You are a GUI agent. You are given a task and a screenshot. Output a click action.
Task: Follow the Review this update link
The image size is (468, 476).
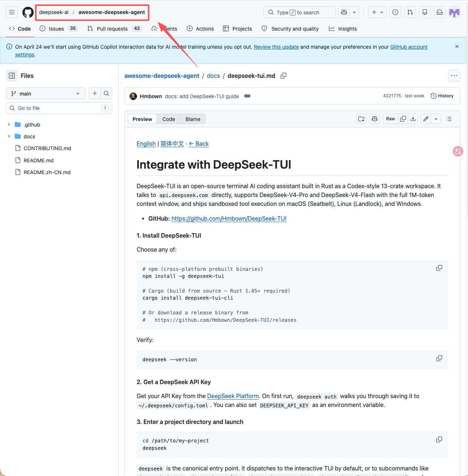[276, 47]
